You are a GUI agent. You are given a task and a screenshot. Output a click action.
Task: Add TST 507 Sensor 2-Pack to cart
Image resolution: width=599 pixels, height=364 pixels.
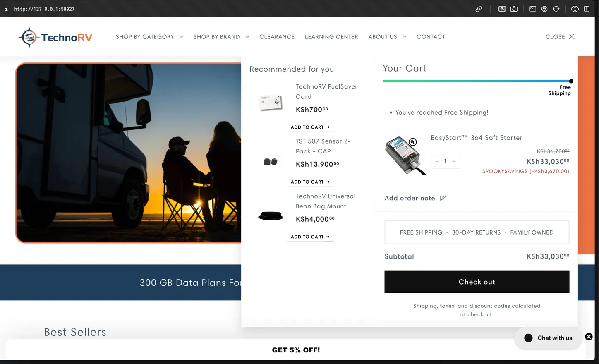pyautogui.click(x=310, y=182)
